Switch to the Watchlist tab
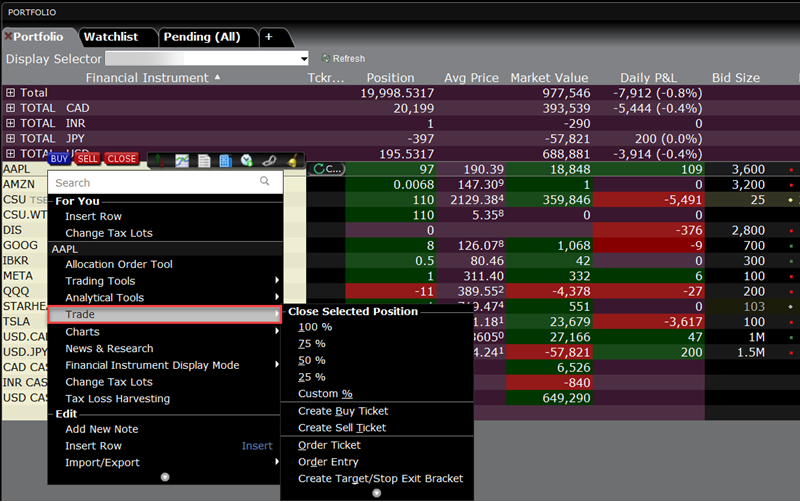This screenshot has width=800, height=502. 111,37
